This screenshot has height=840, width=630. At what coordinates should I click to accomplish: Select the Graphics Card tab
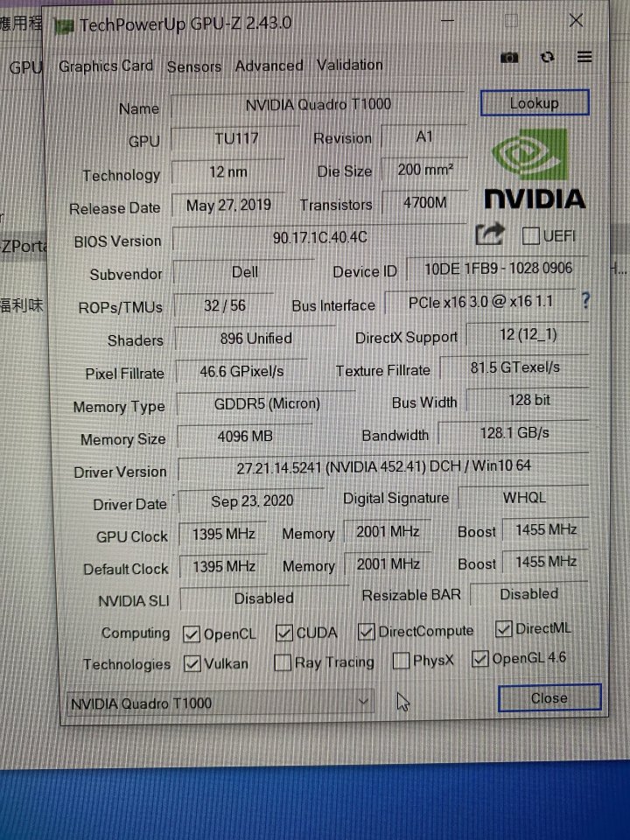pyautogui.click(x=106, y=66)
